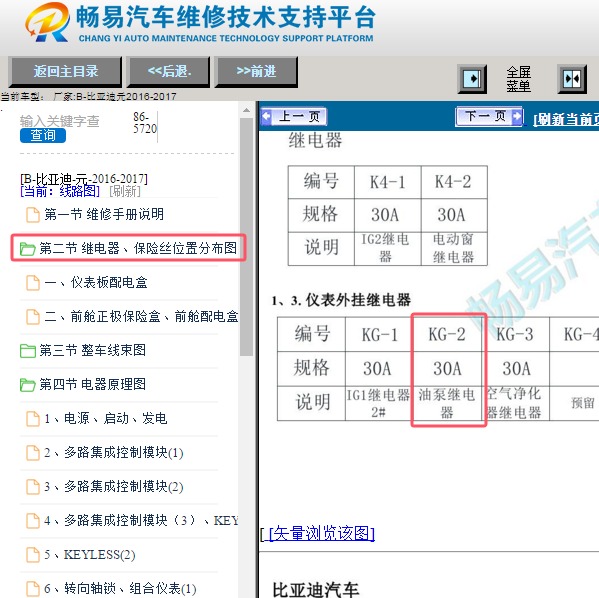Click the full-screen right-arrow panel icon
The image size is (599, 598).
(x=472, y=79)
